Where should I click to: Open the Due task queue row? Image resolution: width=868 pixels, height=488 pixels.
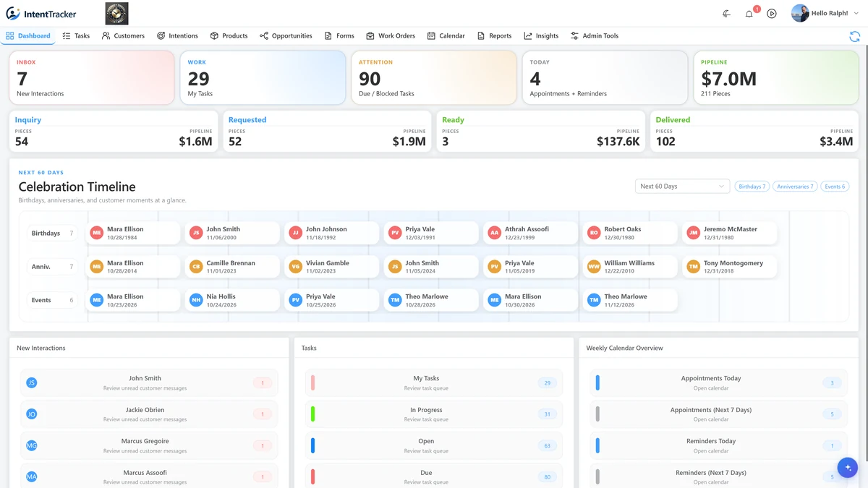(434, 477)
